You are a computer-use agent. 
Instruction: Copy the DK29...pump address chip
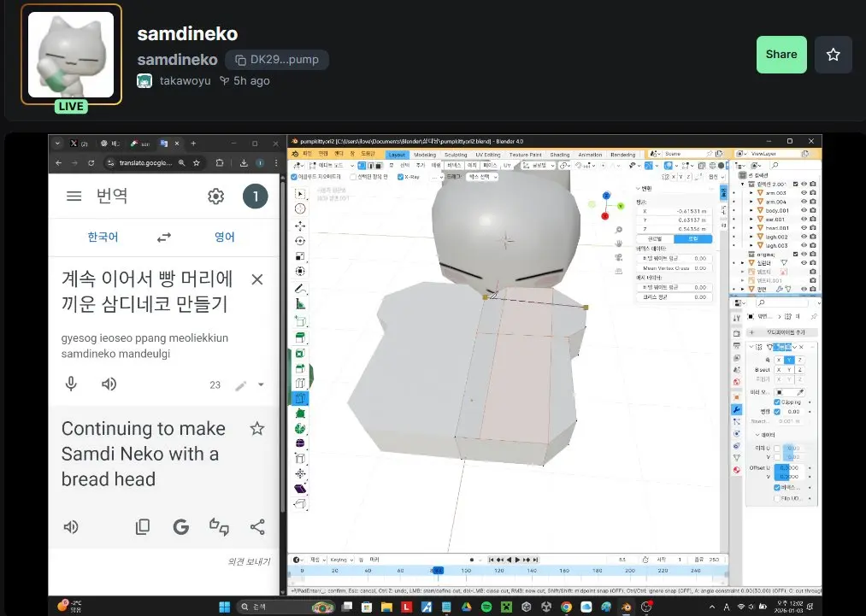(x=277, y=60)
